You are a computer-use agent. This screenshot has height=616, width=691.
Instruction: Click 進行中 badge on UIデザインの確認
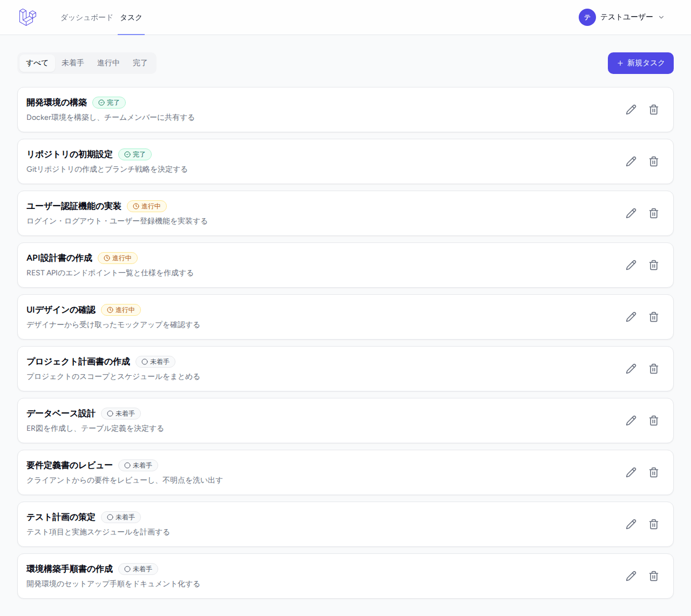(x=121, y=310)
